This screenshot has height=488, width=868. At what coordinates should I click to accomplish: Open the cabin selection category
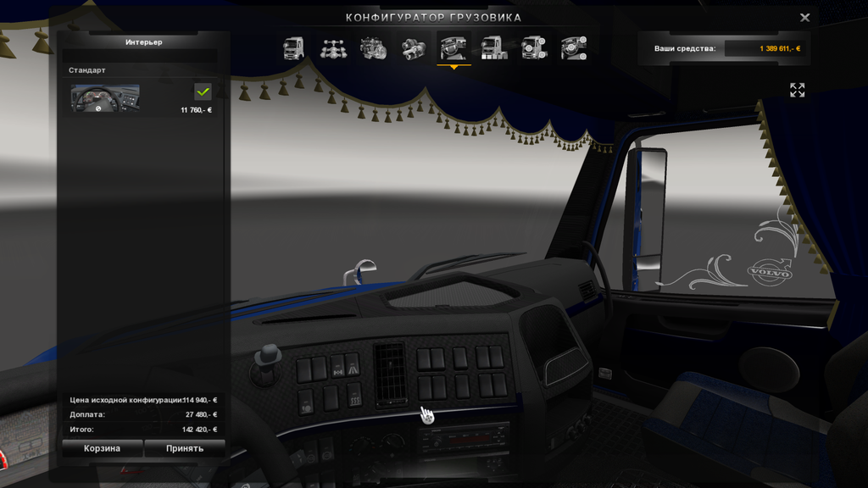(x=293, y=48)
